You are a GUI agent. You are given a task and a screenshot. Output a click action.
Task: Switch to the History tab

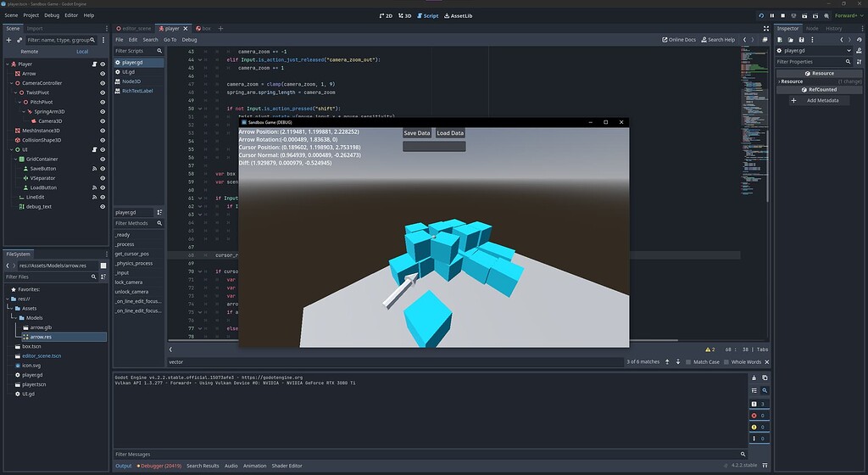click(x=834, y=28)
